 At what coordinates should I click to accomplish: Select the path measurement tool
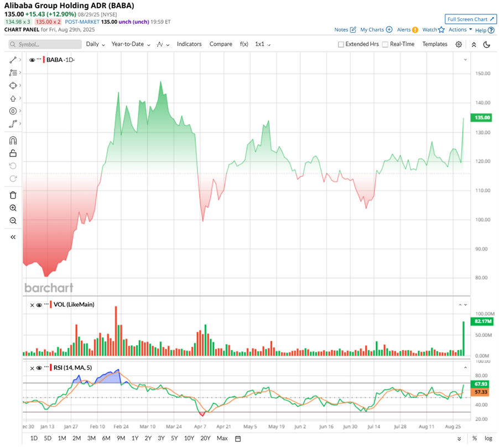(x=13, y=124)
